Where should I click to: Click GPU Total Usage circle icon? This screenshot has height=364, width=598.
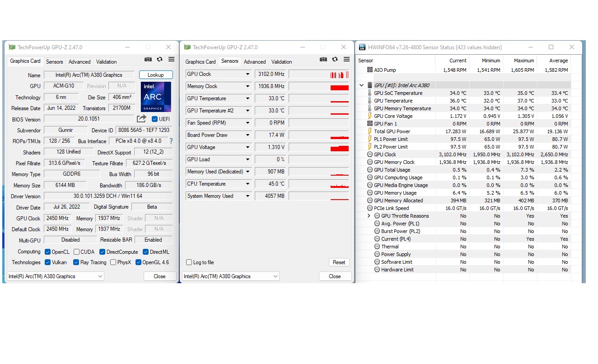tap(370, 170)
